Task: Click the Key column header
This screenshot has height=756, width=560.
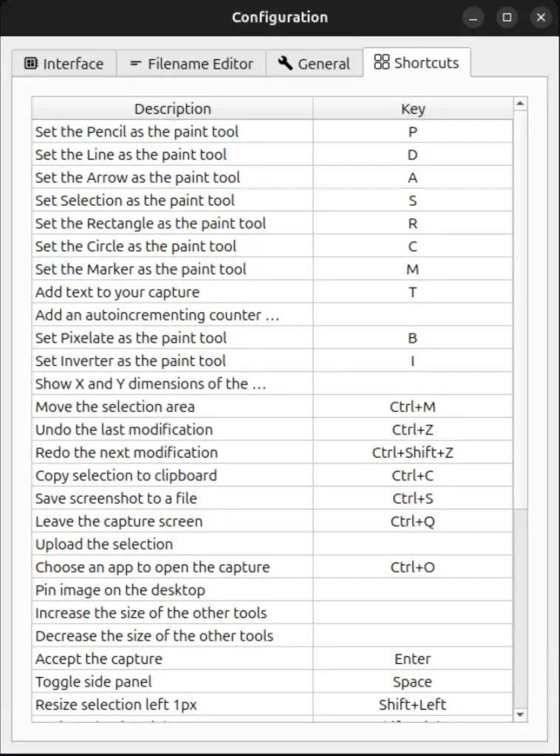Action: (412, 109)
